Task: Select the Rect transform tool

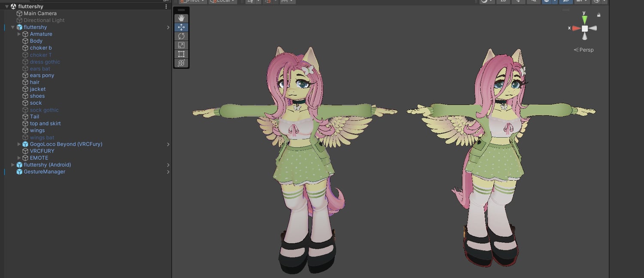Action: pos(181,54)
